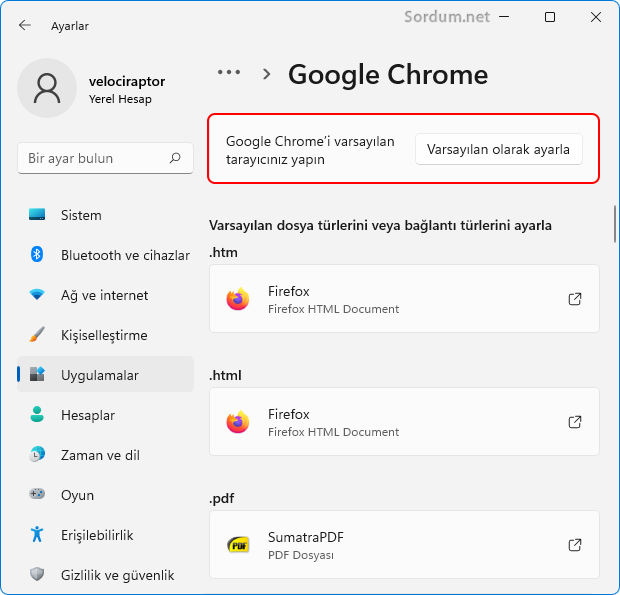
Task: Open Ağ ve internet settings
Action: [106, 295]
